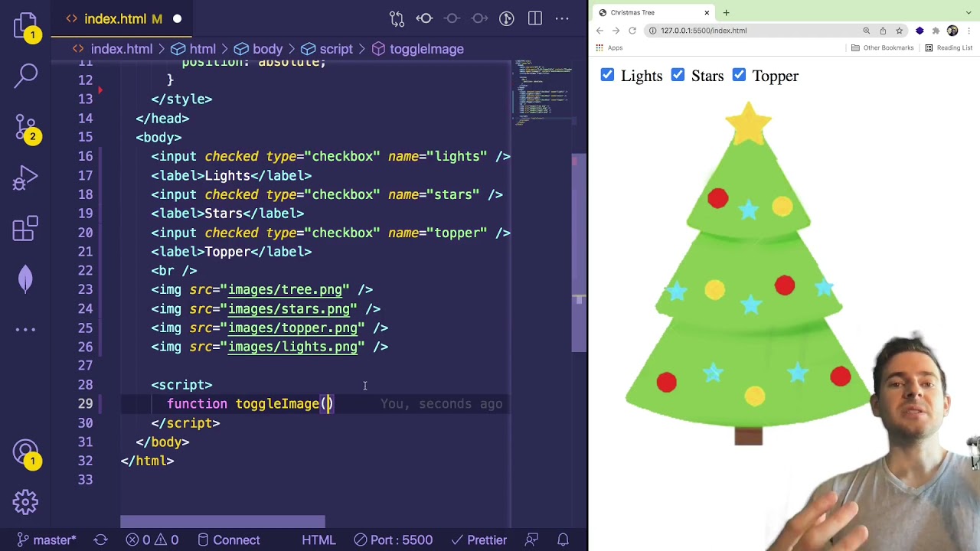Open a new Chrome tab with plus button

(726, 12)
